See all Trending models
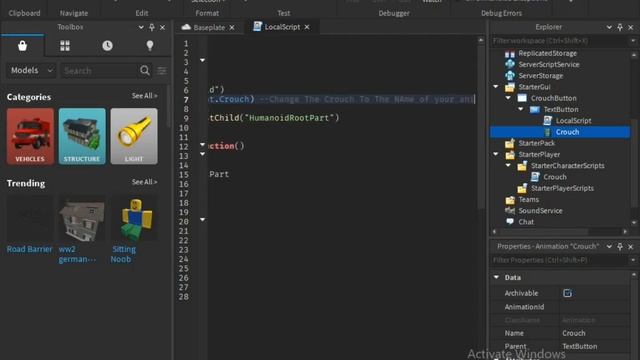The height and width of the screenshot is (360, 640). [x=144, y=182]
